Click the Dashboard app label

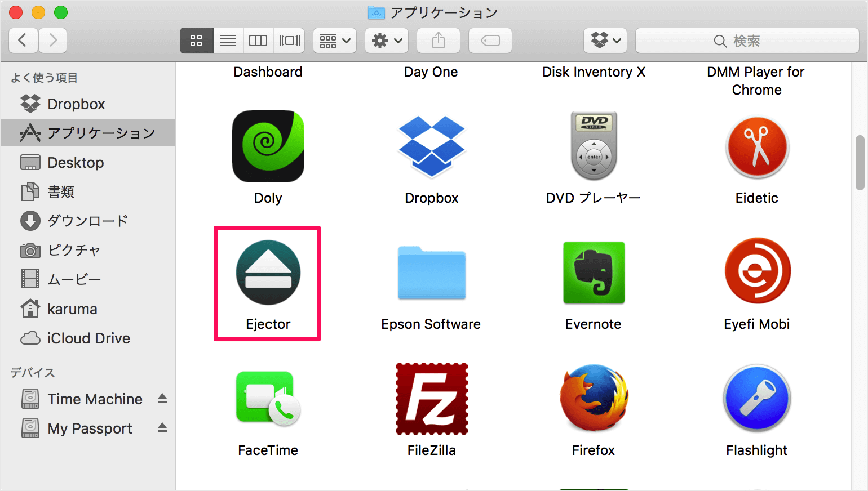click(x=268, y=72)
